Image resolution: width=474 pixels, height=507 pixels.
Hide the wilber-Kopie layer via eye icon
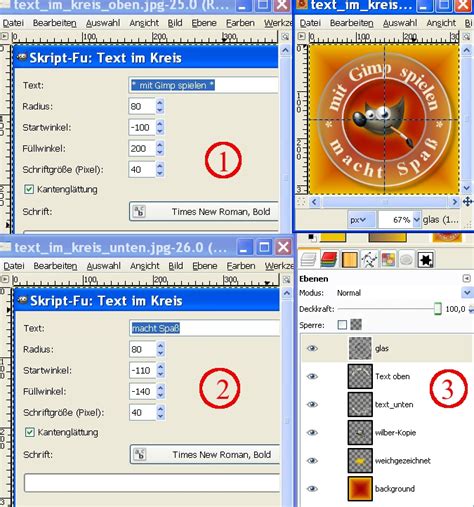tap(312, 432)
